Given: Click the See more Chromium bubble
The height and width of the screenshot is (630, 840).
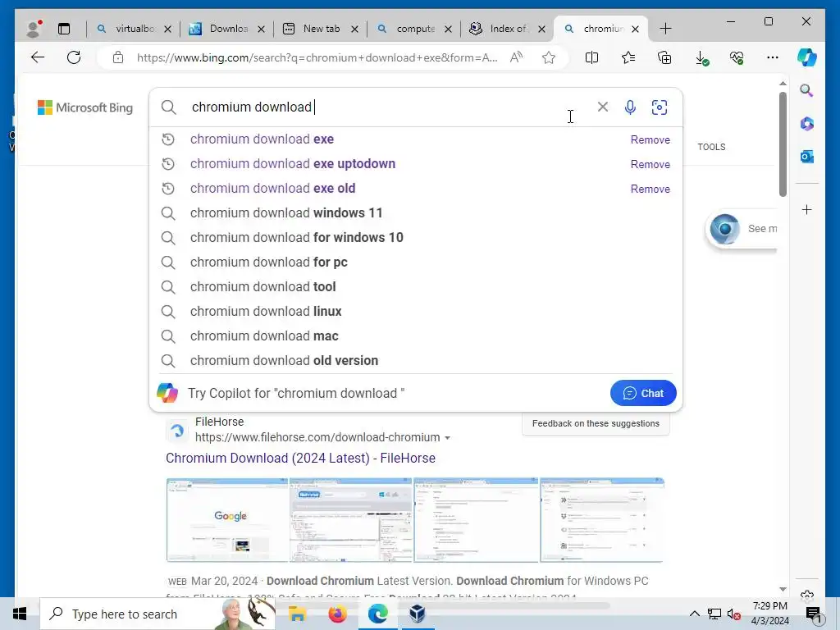Looking at the screenshot, I should 742,230.
